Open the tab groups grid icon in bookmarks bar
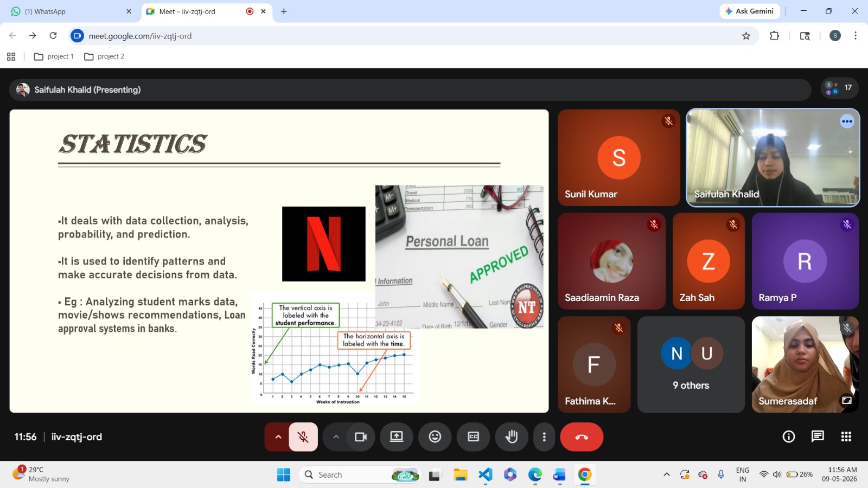 coord(11,56)
